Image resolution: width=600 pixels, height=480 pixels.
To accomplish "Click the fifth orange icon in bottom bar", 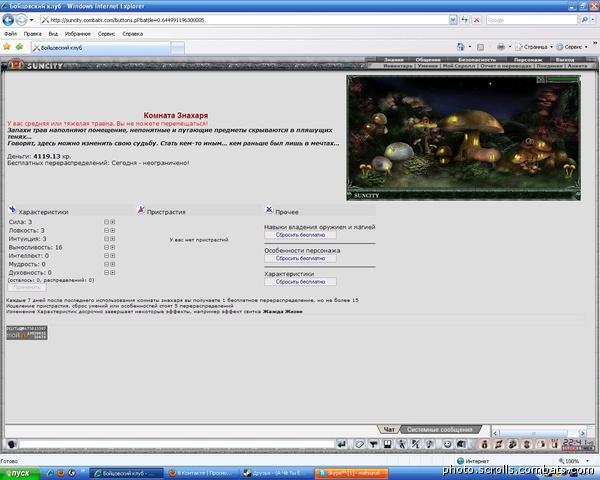I will 541,444.
